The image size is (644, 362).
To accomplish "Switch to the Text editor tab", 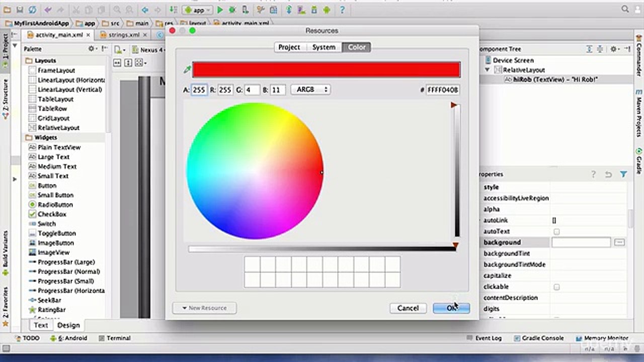I will click(41, 325).
